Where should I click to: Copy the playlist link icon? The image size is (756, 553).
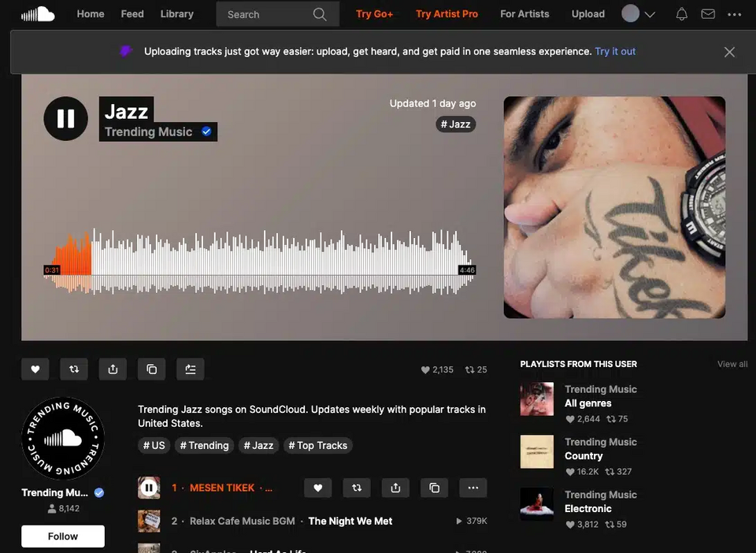[x=151, y=369]
